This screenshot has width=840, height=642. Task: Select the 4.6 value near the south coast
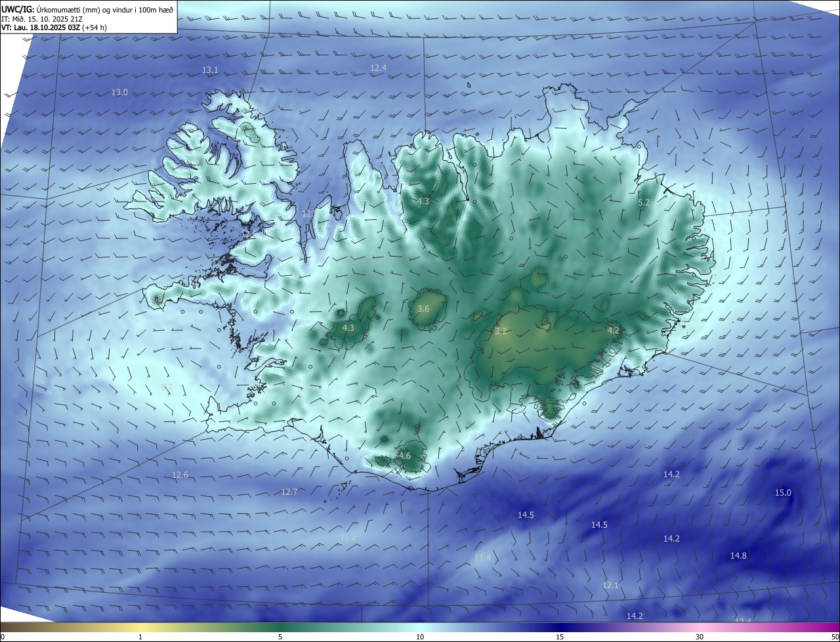pyautogui.click(x=404, y=456)
